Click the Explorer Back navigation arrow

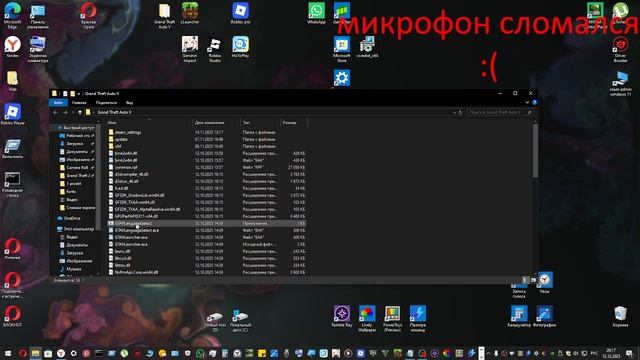tap(56, 112)
